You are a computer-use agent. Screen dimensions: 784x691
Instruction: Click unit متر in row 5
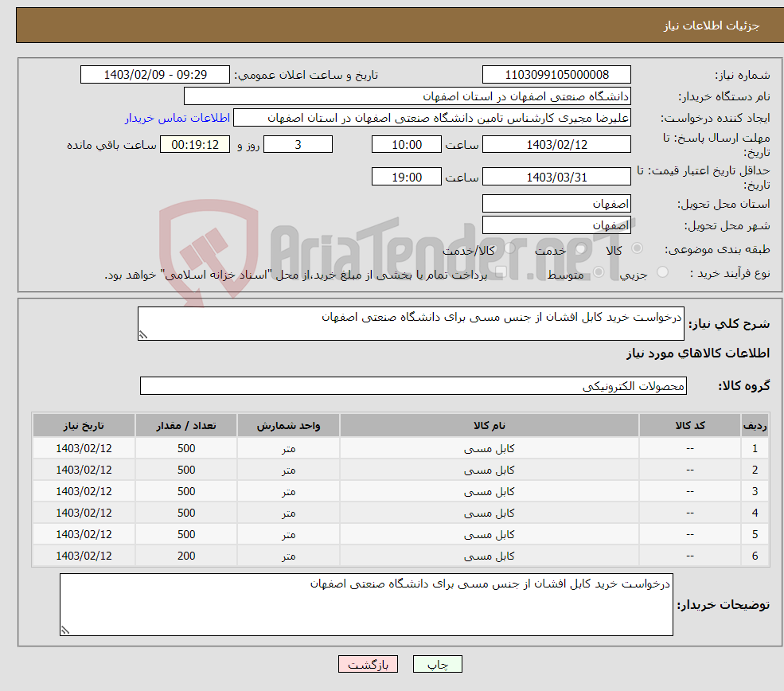[288, 534]
